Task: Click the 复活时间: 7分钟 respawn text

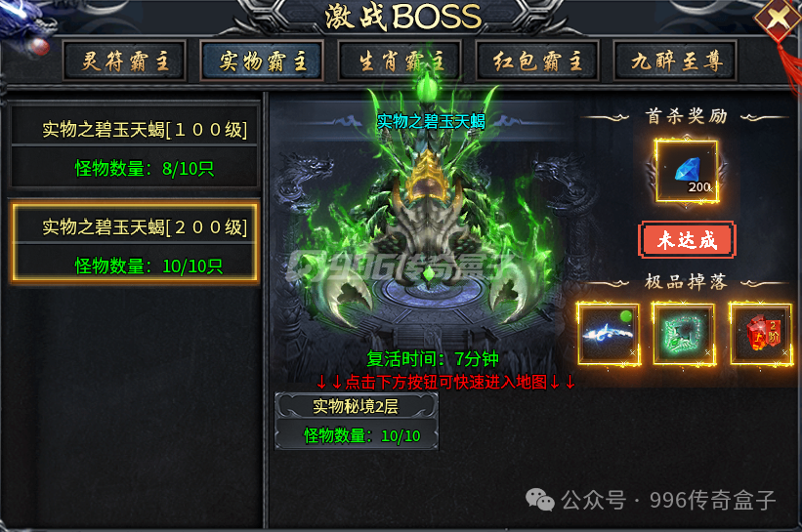Action: (432, 359)
